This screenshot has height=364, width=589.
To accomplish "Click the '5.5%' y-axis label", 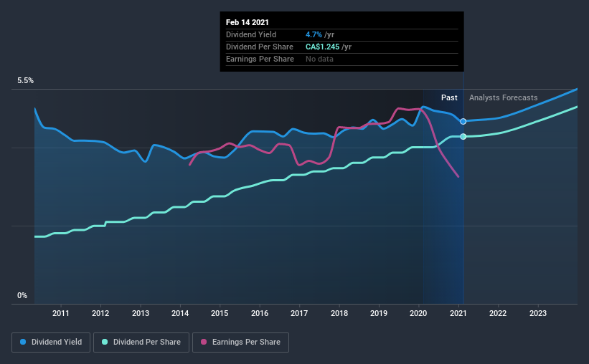I will (25, 81).
